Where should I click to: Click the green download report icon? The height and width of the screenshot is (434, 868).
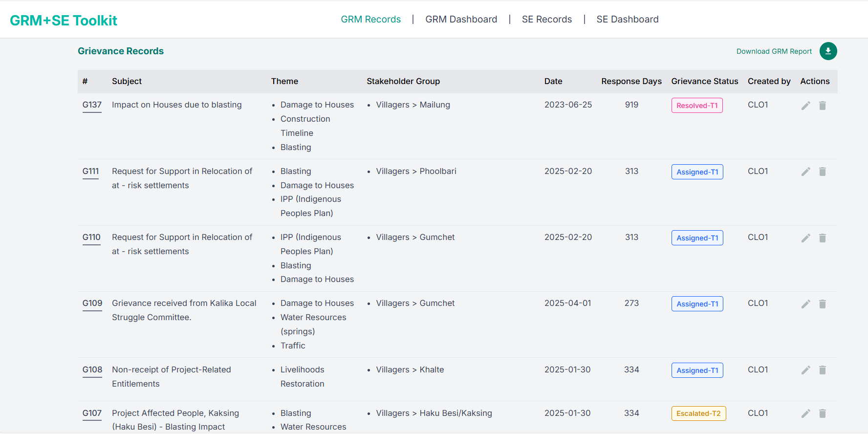click(x=828, y=51)
